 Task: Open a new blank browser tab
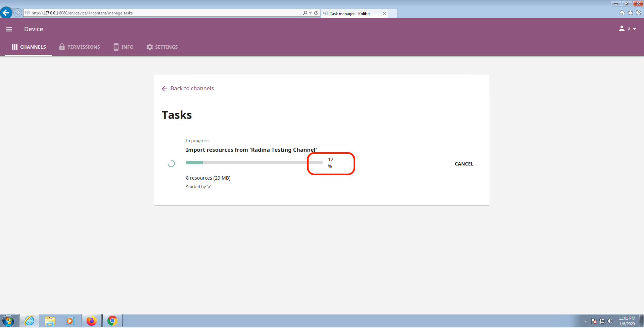393,13
